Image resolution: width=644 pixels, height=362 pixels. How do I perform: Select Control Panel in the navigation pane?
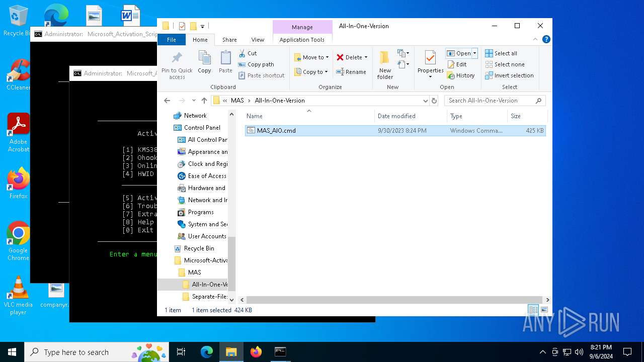202,128
